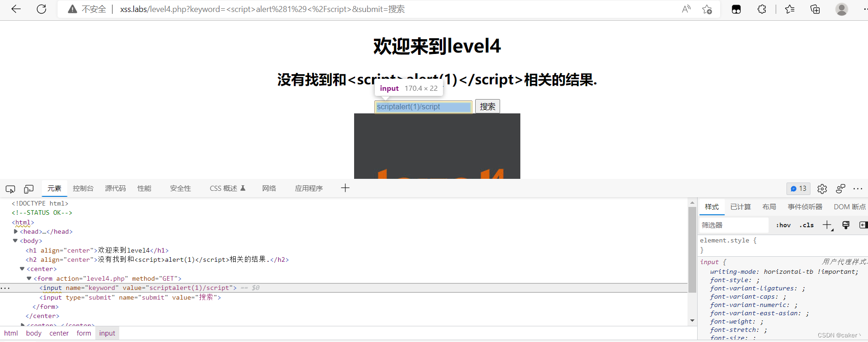This screenshot has height=342, width=868.
Task: Open the selected node's ellipsis actions menu
Action: click(5, 288)
